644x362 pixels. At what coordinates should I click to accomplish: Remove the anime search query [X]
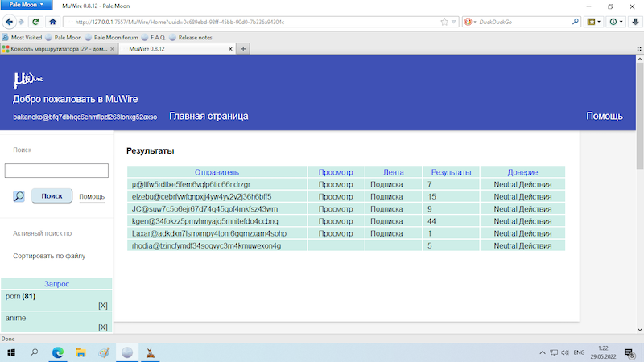[x=102, y=327]
